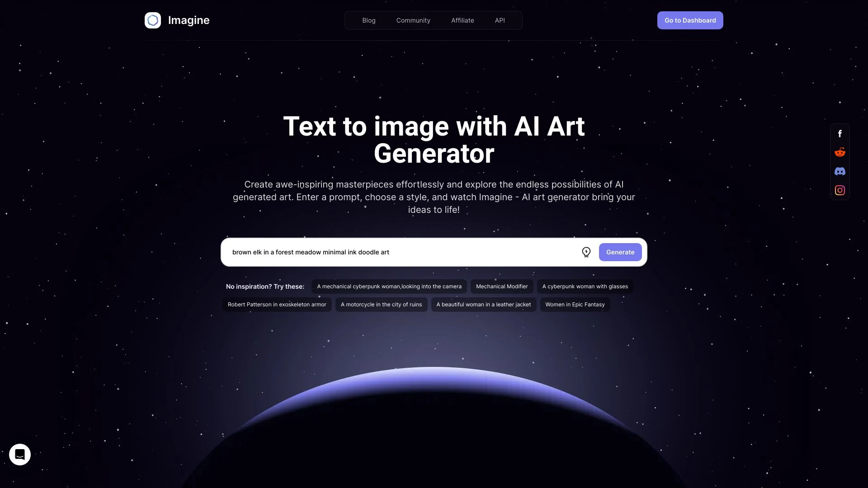Click Go to Dashboard button

[690, 20]
